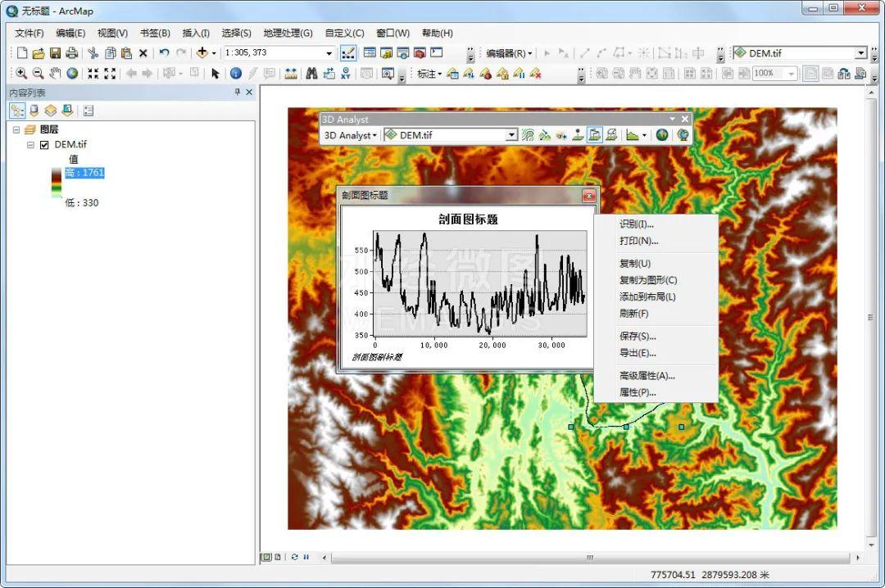
Task: Open the ArcToolbox red toolbox icon
Action: coord(420,53)
